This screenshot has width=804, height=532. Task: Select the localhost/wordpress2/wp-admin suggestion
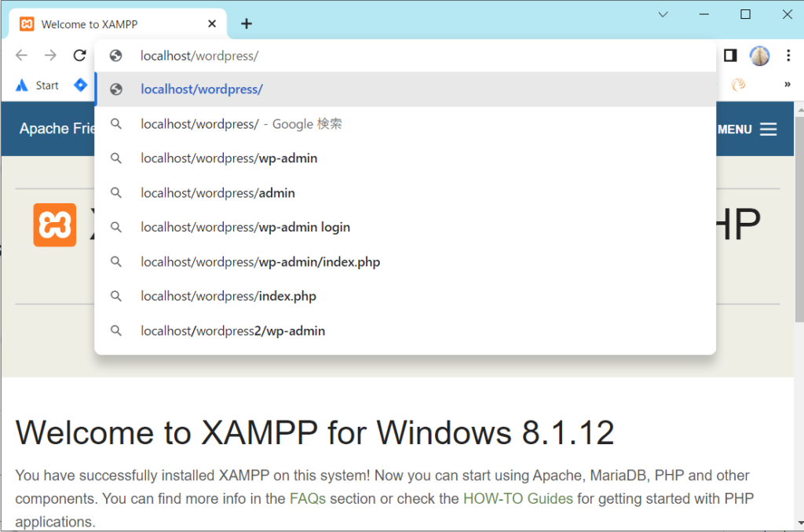(x=232, y=331)
